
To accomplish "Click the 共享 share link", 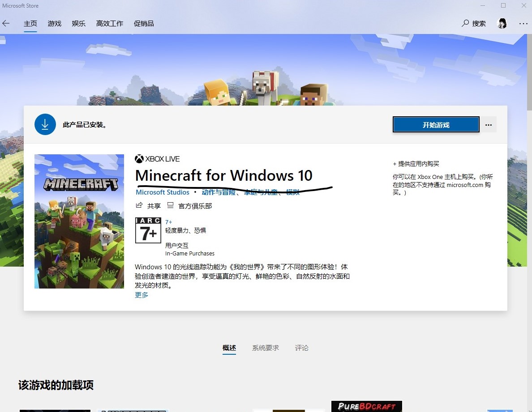I will point(154,206).
